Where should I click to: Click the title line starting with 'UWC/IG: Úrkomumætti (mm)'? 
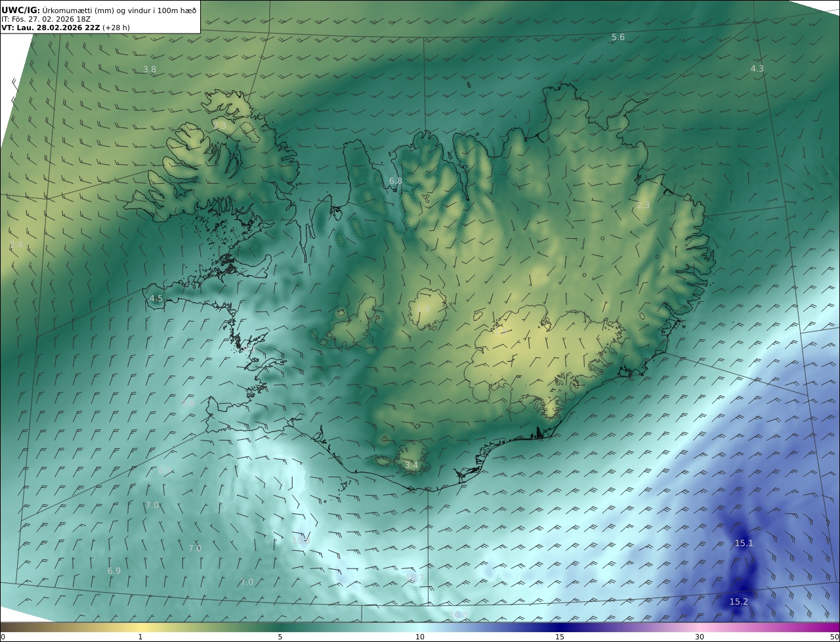click(98, 10)
